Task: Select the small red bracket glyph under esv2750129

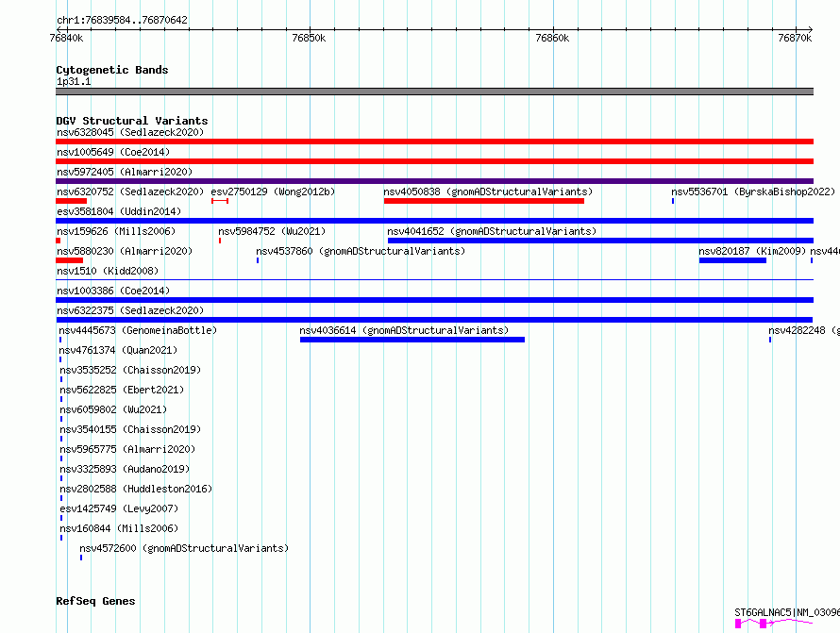Action: coord(220,201)
